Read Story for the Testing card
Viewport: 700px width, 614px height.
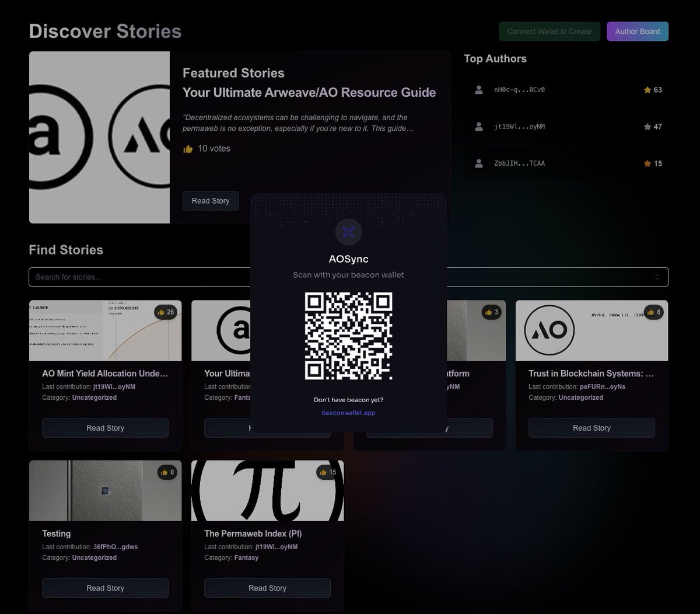[x=106, y=588]
